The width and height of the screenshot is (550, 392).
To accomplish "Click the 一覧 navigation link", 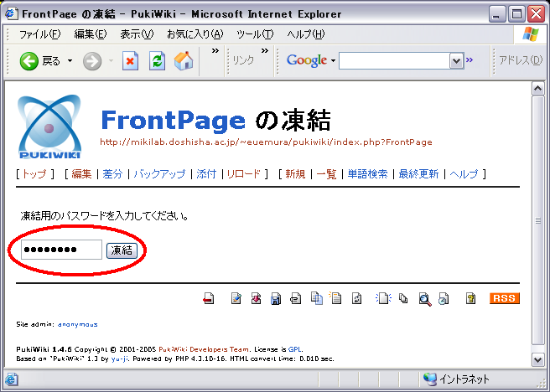I will click(327, 173).
